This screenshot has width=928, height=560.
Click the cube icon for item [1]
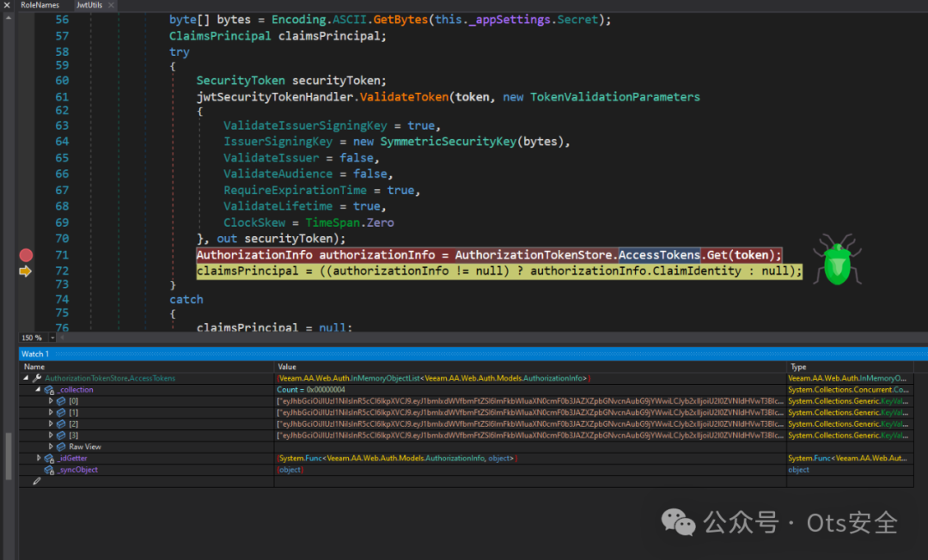(61, 413)
